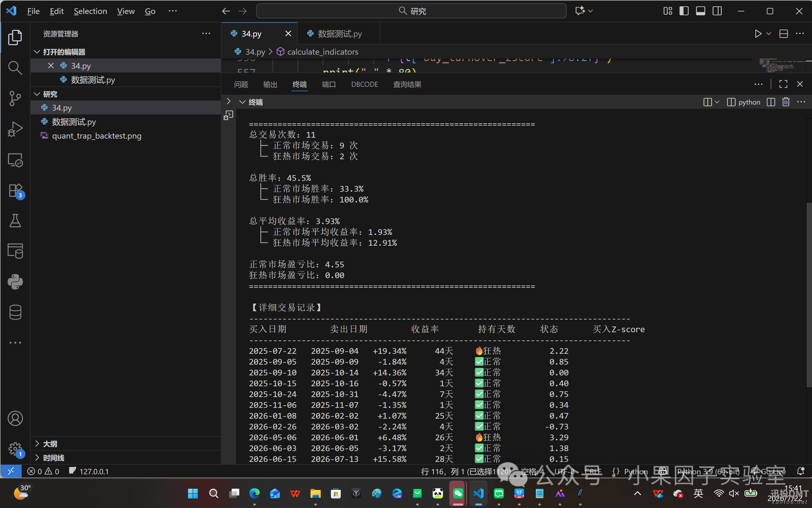Go back with the navigation arrow
812x508 pixels.
click(226, 11)
